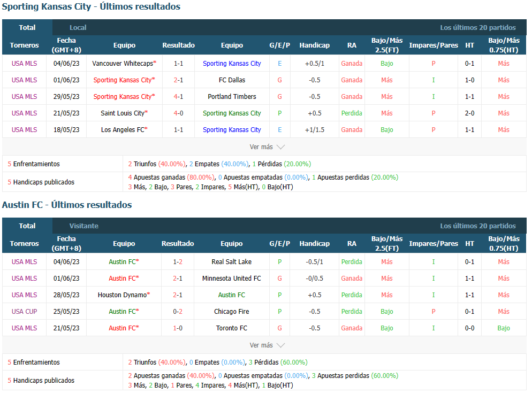Image resolution: width=532 pixels, height=394 pixels.
Task: Click HT score 2-0 in Saint Louis row
Action: coord(469,113)
